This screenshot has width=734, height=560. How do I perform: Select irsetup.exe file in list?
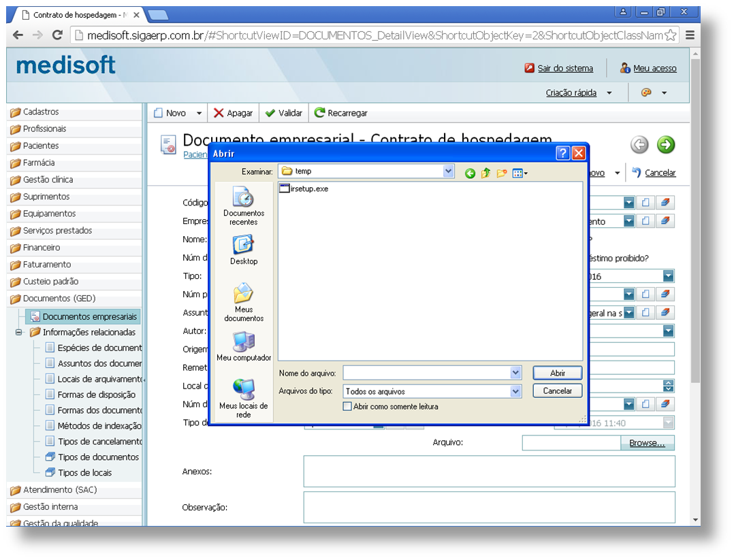click(x=308, y=188)
